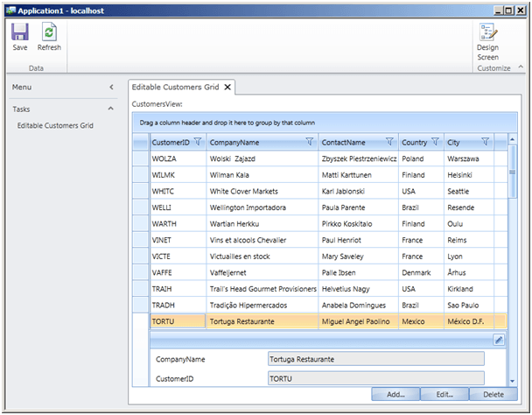Click the CompanyName field showing Tortuga Restaurante
This screenshot has width=532, height=415.
pyautogui.click(x=375, y=359)
